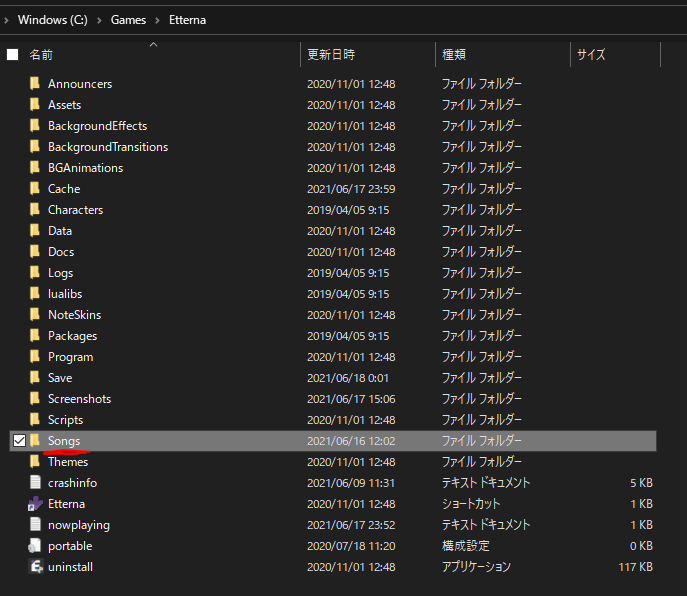Click uninstall type アプリケーション
The height and width of the screenshot is (596, 687).
click(476, 567)
